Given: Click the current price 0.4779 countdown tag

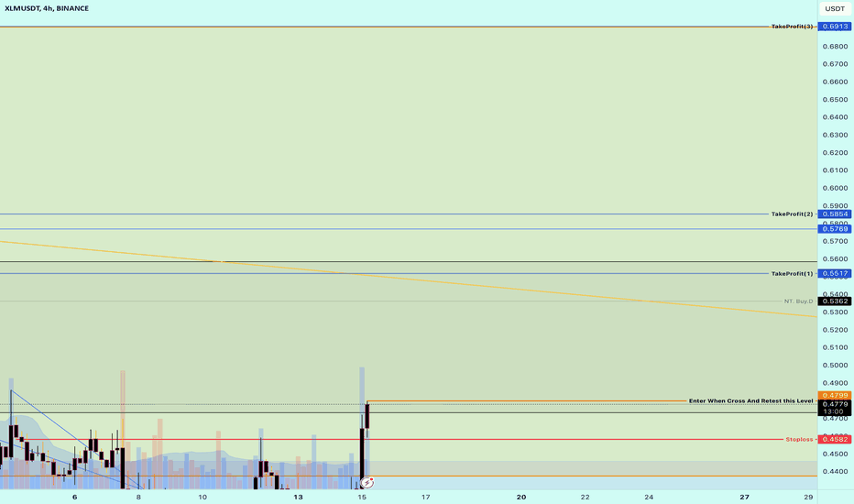Looking at the screenshot, I should (835, 408).
